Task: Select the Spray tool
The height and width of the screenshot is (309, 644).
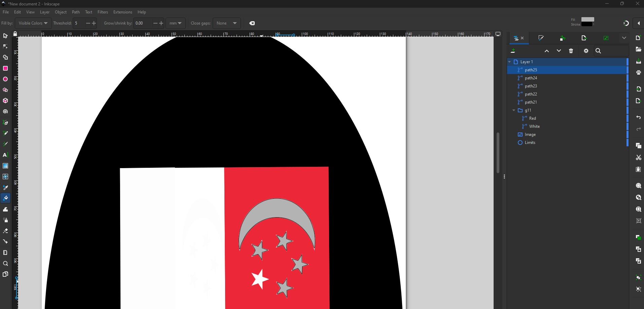Action: [5, 220]
